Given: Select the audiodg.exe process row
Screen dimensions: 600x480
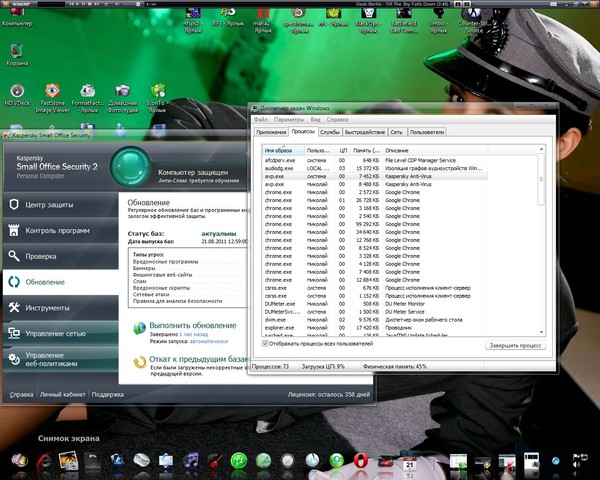Looking at the screenshot, I should pos(375,168).
